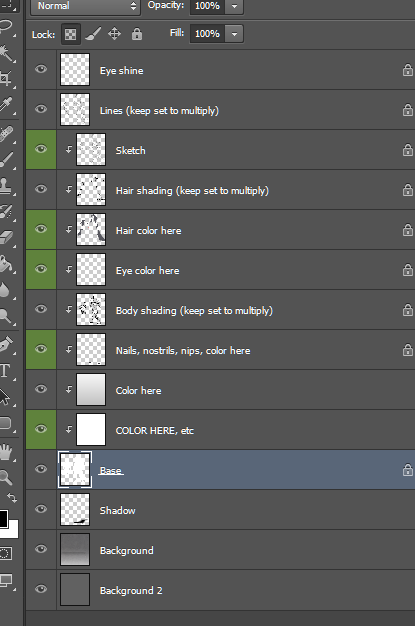This screenshot has height=626, width=415.
Task: Toggle lock transparent pixels icon
Action: point(71,34)
